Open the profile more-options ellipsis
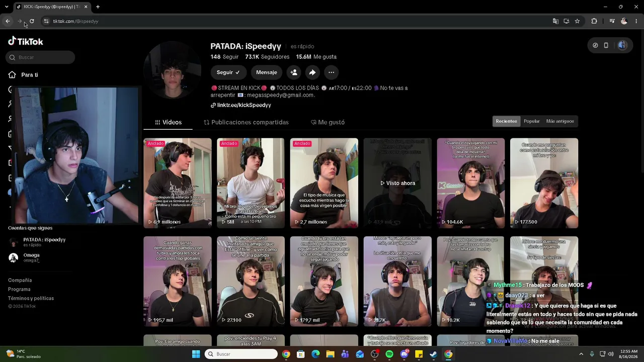This screenshot has width=644, height=362. coord(331,72)
